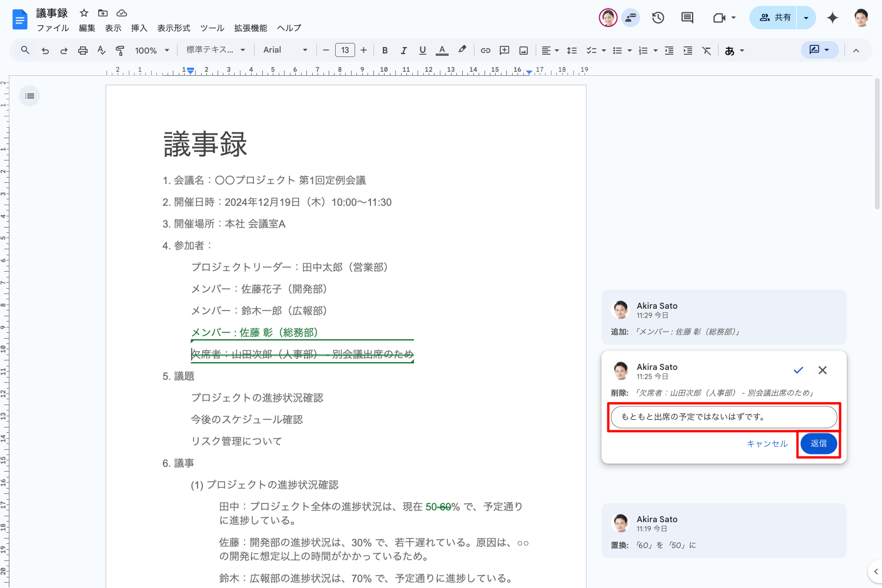Open the 表示 menu
The width and height of the screenshot is (882, 588).
(x=113, y=28)
